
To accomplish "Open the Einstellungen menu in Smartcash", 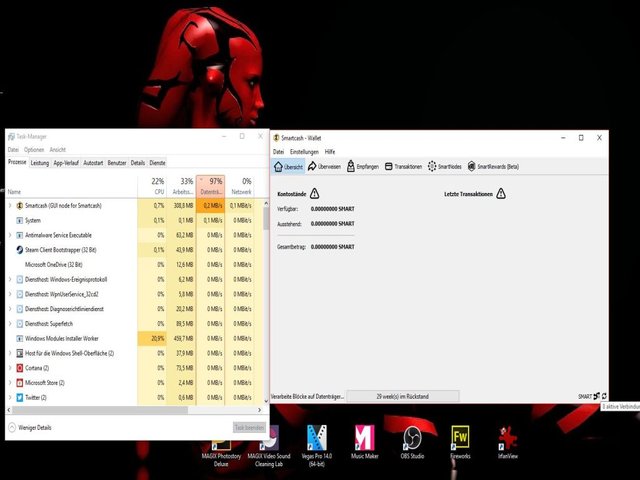I will click(x=304, y=152).
